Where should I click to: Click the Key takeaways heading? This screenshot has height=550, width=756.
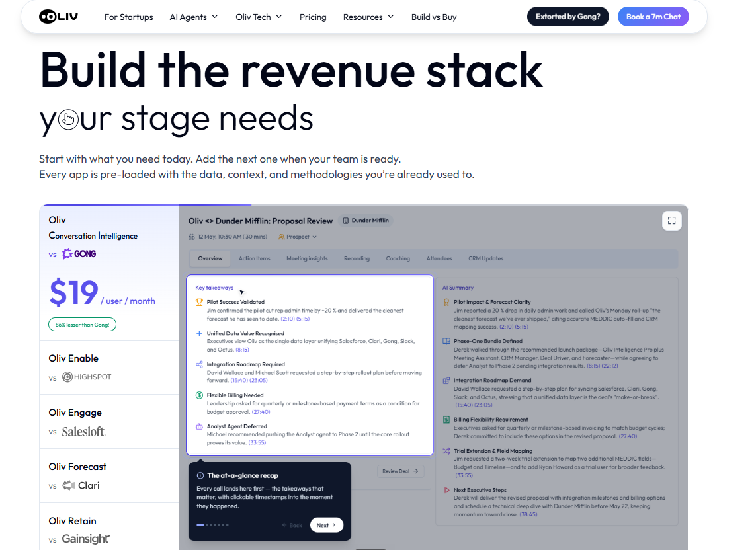[214, 288]
